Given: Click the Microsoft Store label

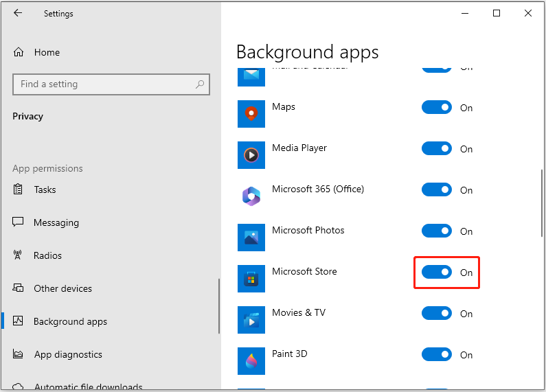Looking at the screenshot, I should 304,271.
